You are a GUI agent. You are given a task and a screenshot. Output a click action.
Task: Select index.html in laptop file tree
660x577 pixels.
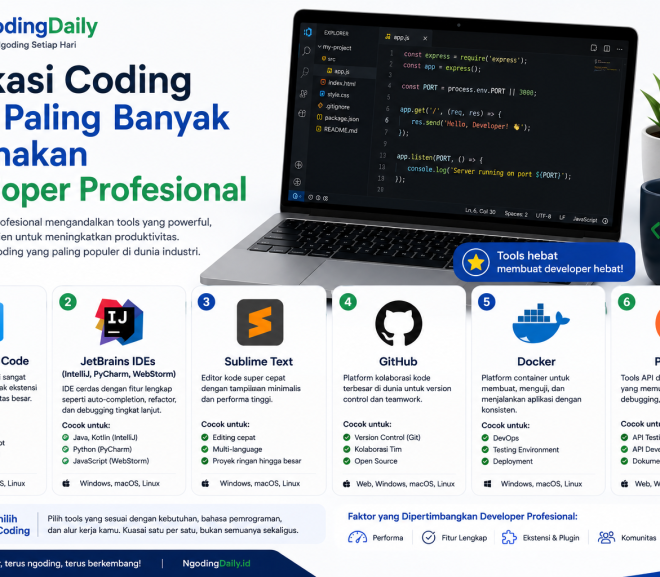[x=338, y=83]
